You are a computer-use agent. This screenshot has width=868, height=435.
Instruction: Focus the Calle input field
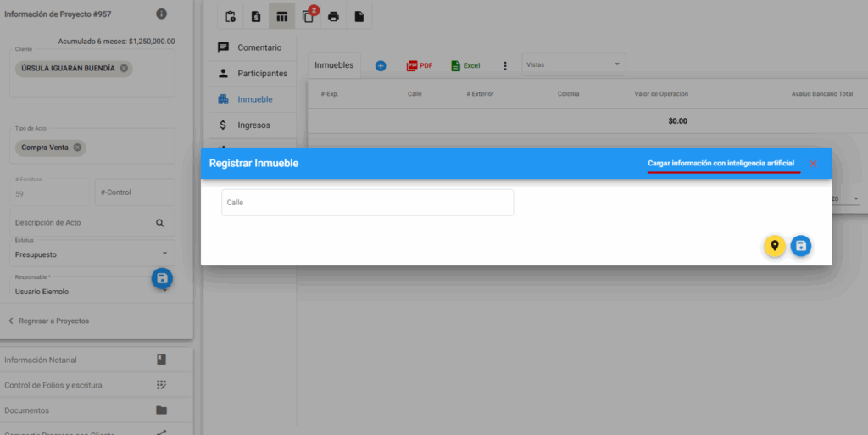368,203
